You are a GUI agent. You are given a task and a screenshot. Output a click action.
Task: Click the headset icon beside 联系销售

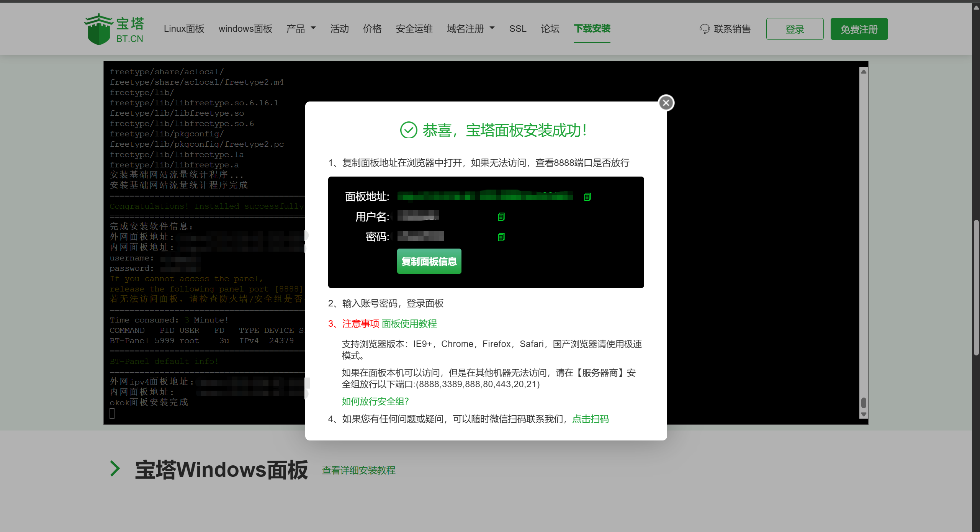[704, 29]
